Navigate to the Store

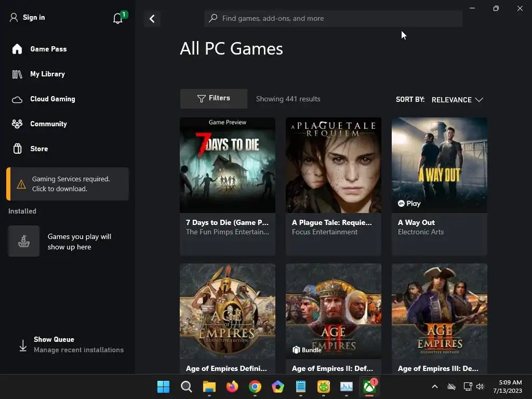pos(39,149)
